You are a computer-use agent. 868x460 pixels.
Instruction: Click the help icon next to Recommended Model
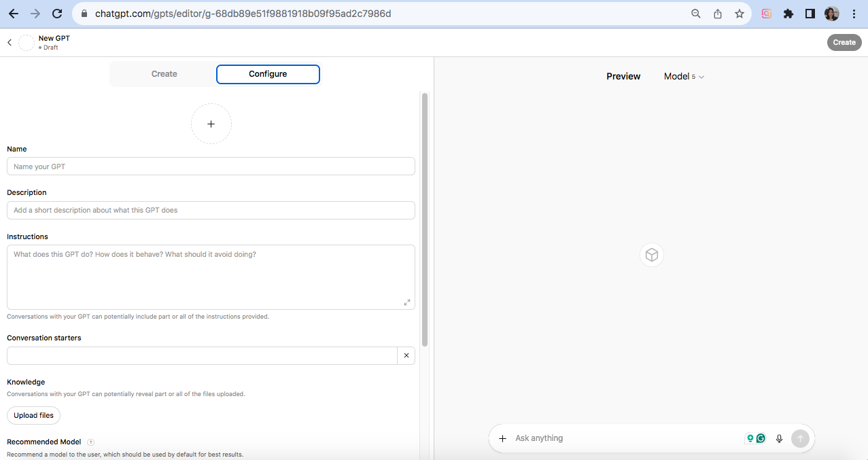pos(91,442)
